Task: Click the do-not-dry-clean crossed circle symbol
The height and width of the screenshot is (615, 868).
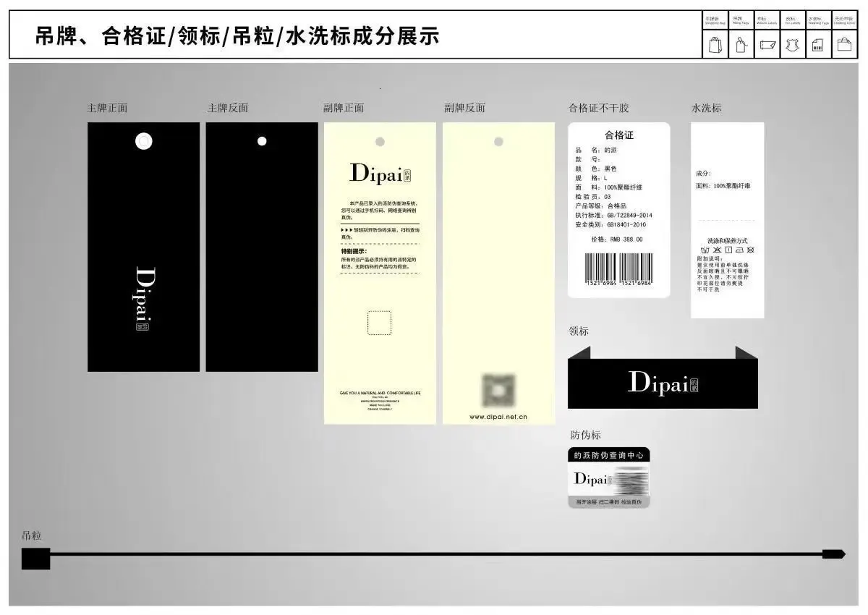Action: pyautogui.click(x=751, y=250)
